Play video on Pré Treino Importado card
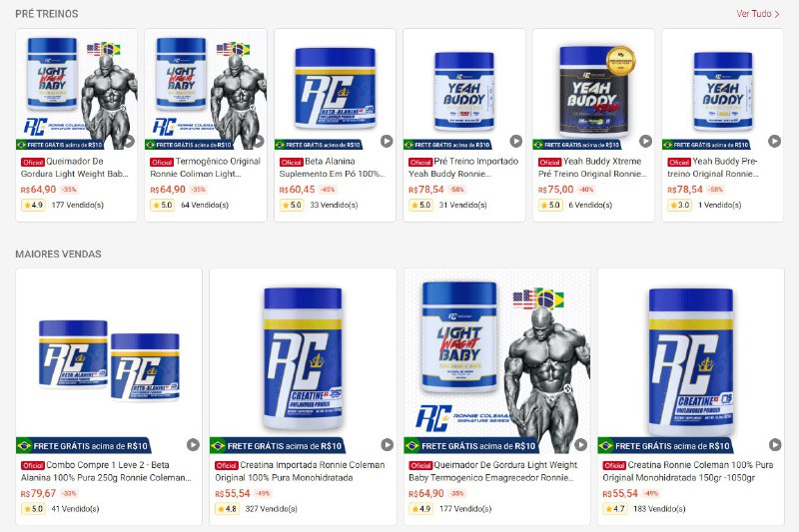 (516, 141)
